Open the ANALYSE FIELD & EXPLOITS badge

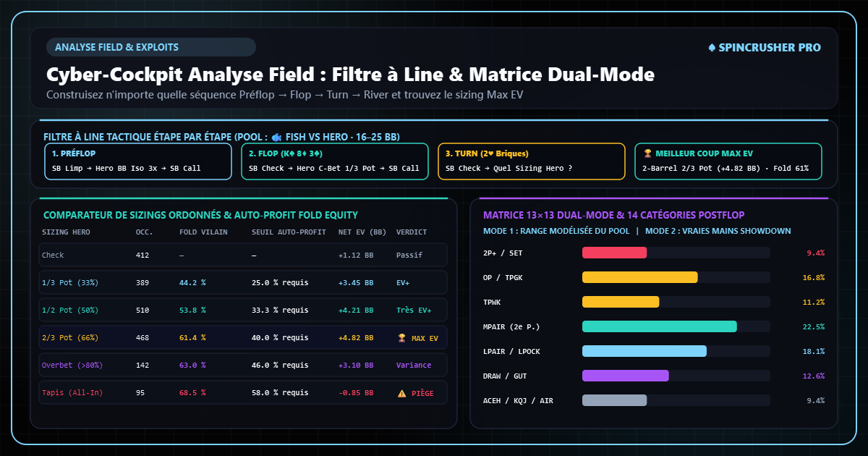point(150,47)
